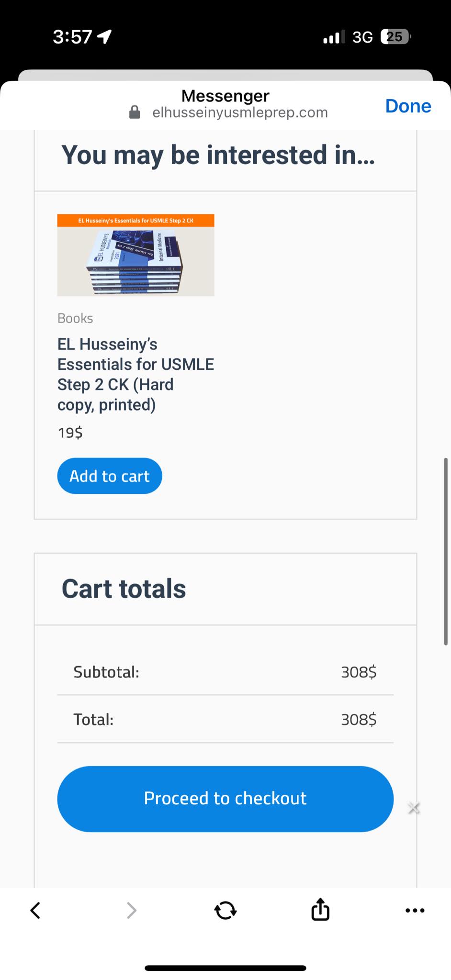The height and width of the screenshot is (980, 451).
Task: Tap the elhusseinyusmleprep.com address text
Action: (240, 113)
